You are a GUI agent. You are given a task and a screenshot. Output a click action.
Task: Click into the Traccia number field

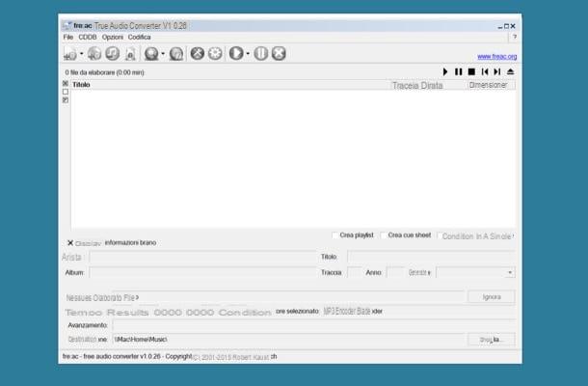point(355,272)
